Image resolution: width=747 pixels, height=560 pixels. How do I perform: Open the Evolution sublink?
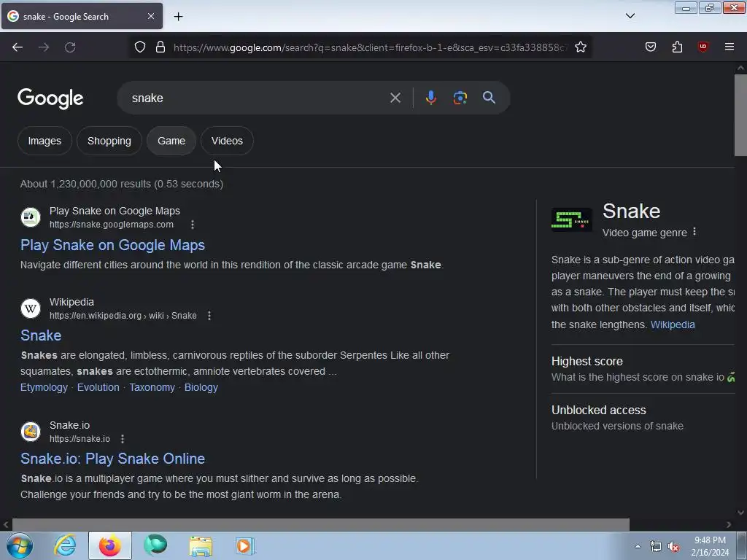tap(98, 387)
